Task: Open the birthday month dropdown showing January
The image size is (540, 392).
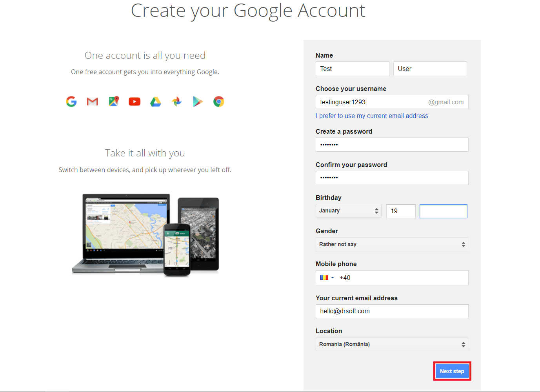Action: (349, 211)
